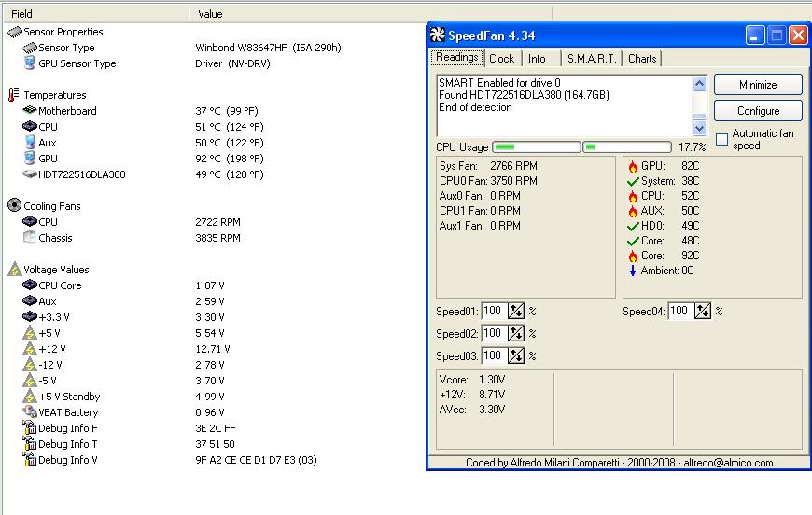Screen dimensions: 812x515
Task: Click the first CPU Usage bar
Action: coord(537,147)
